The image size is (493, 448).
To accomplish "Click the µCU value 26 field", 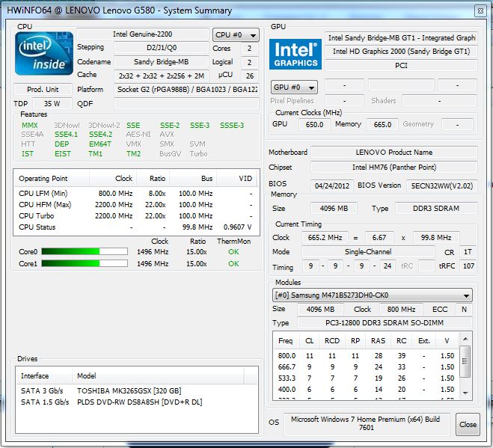I will point(250,76).
